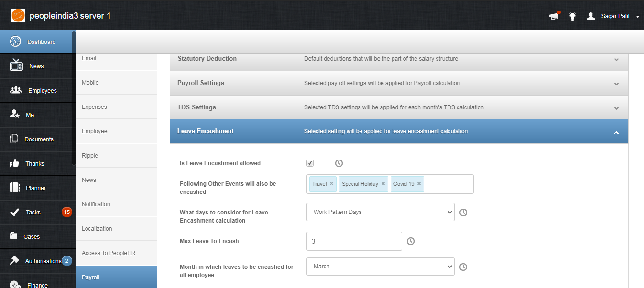Open the March month dropdown
644x288 pixels.
coord(381,267)
